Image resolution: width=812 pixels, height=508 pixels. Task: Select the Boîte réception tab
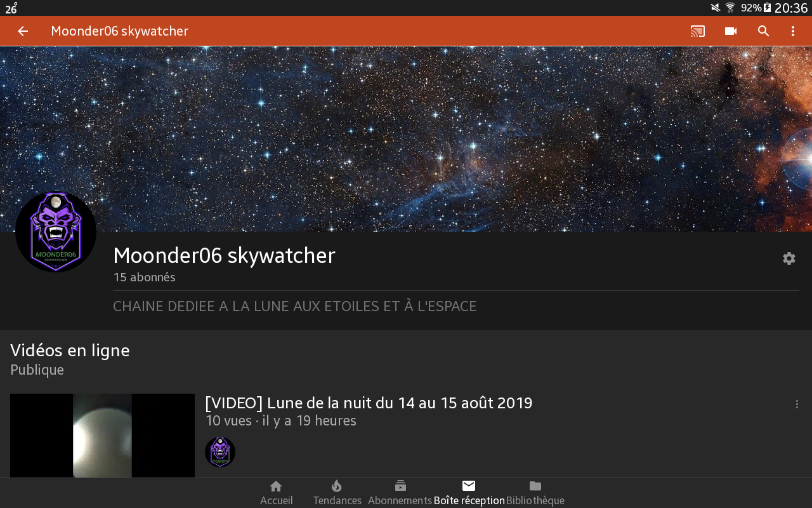(x=469, y=493)
